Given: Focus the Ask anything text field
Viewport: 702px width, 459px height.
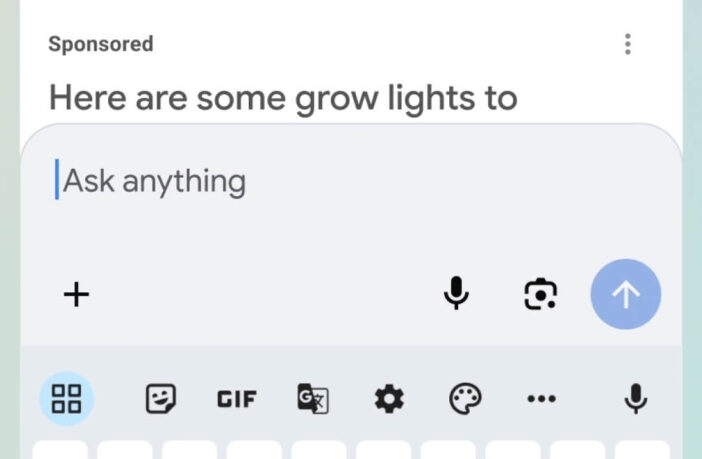Looking at the screenshot, I should click(300, 181).
